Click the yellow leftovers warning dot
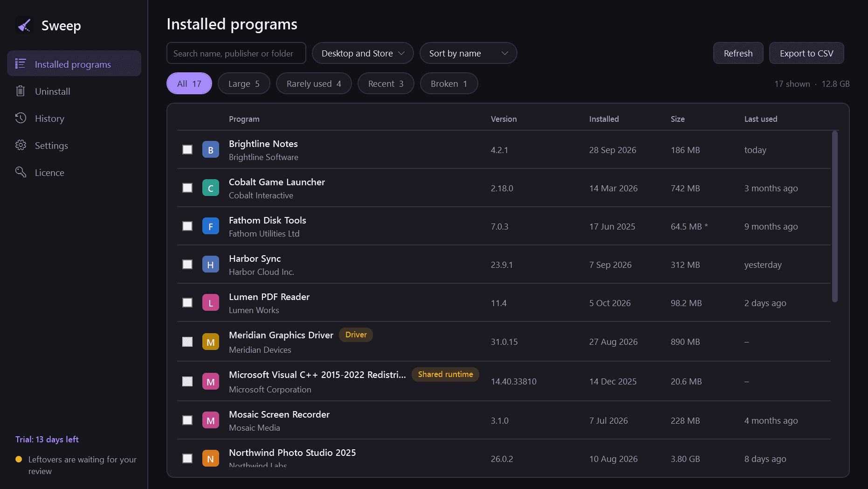Screen dimensions: 868x489 [x=19, y=459]
